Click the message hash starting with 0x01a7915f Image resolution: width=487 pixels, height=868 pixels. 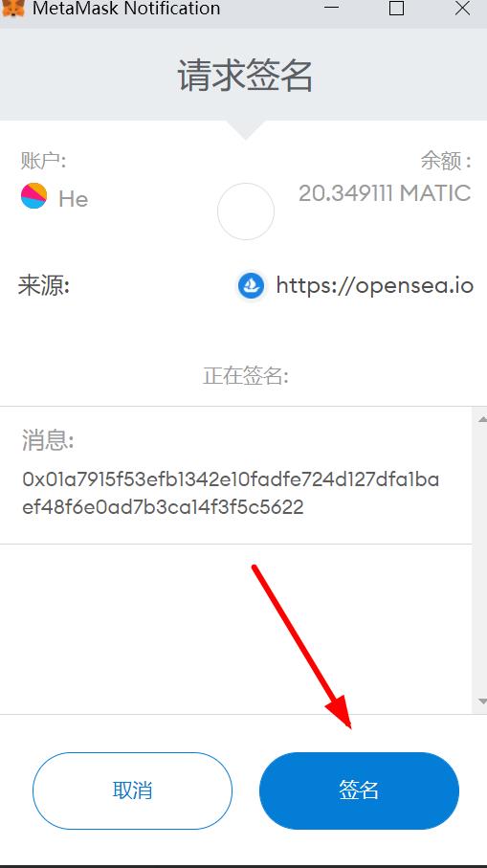tap(231, 493)
